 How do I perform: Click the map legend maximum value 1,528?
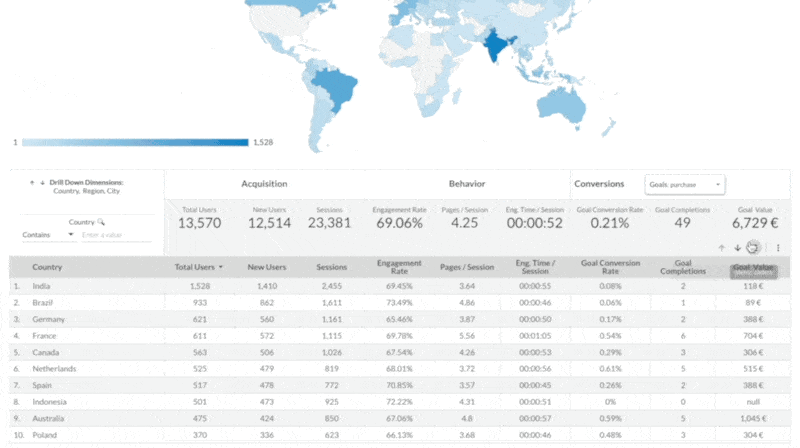pyautogui.click(x=263, y=142)
